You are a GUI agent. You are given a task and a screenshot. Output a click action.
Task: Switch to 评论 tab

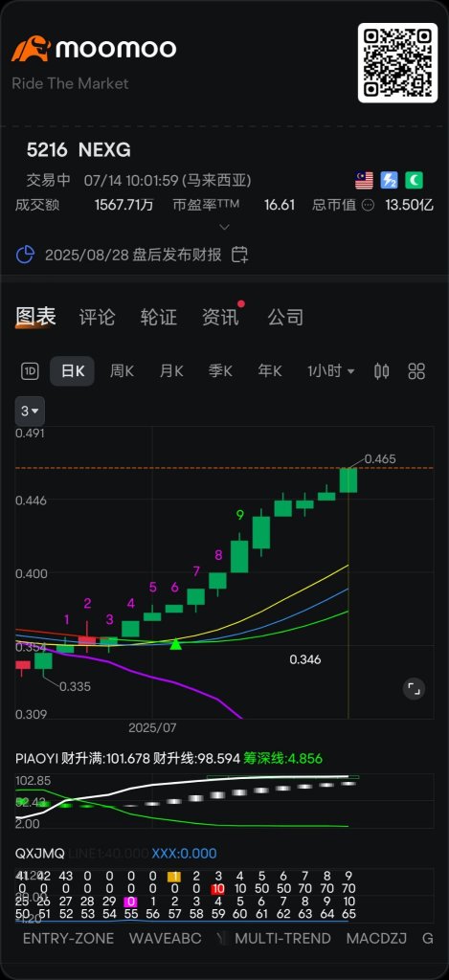coord(97,317)
